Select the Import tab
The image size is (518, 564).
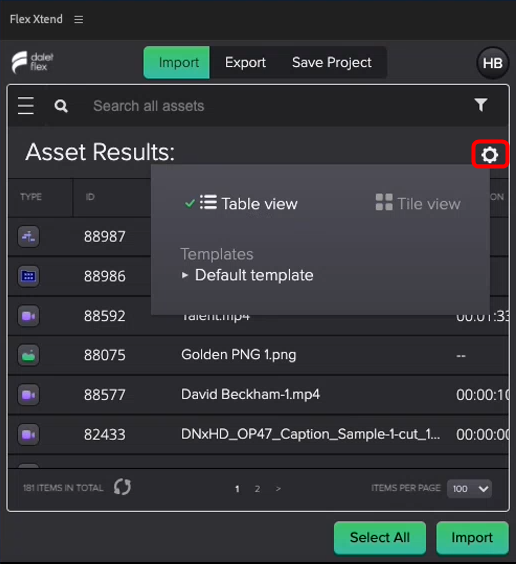coord(177,63)
